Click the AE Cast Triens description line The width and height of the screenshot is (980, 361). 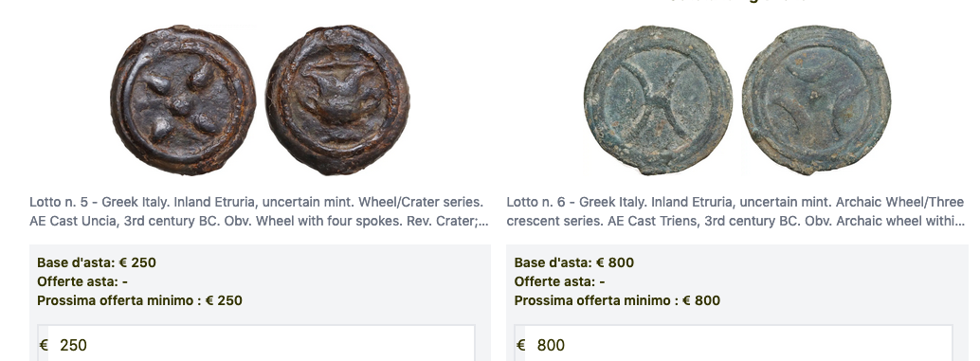(x=735, y=221)
